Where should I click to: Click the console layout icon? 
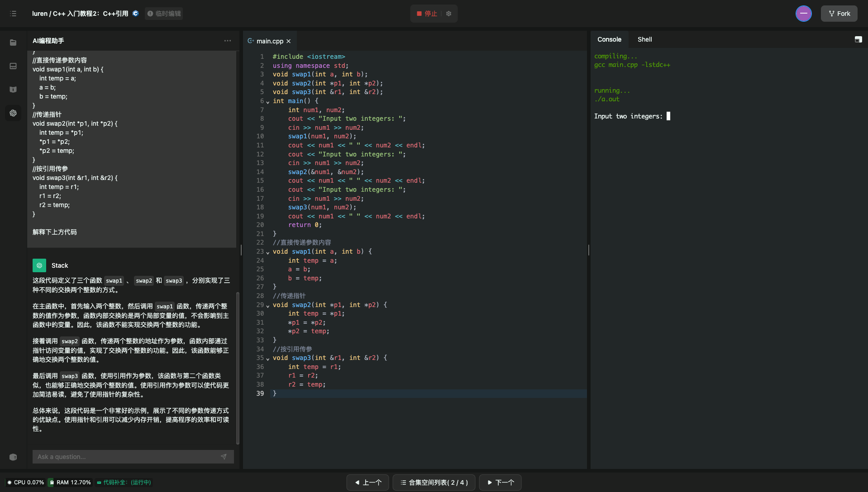(858, 40)
